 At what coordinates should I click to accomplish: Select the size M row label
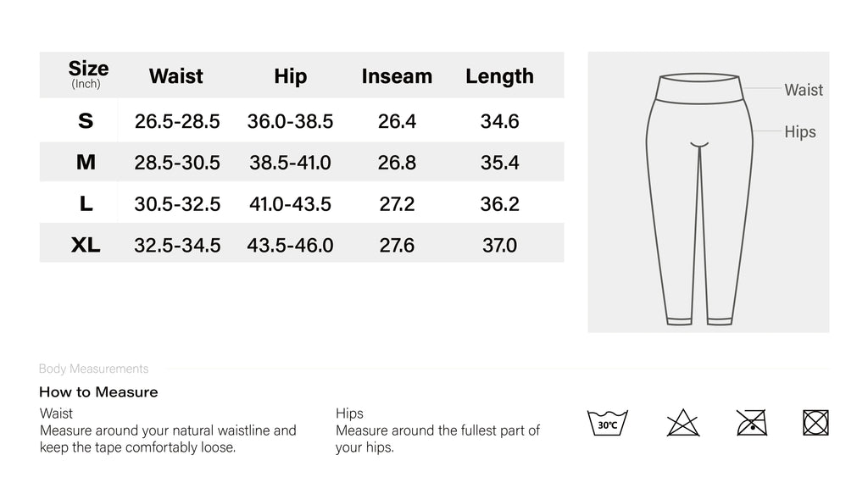(x=86, y=163)
